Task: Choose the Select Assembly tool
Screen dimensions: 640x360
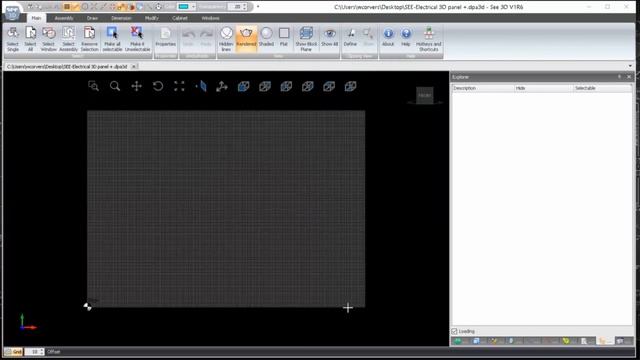Action: point(68,39)
